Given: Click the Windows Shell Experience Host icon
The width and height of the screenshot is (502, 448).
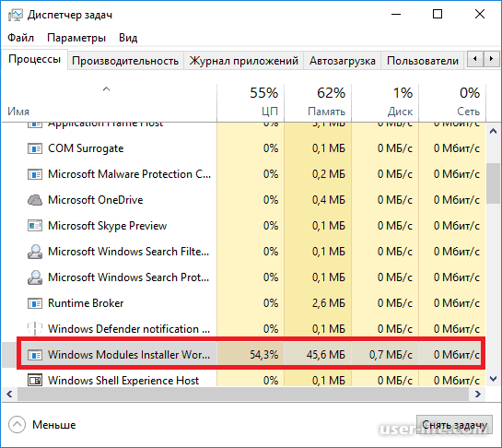Looking at the screenshot, I should (x=35, y=381).
